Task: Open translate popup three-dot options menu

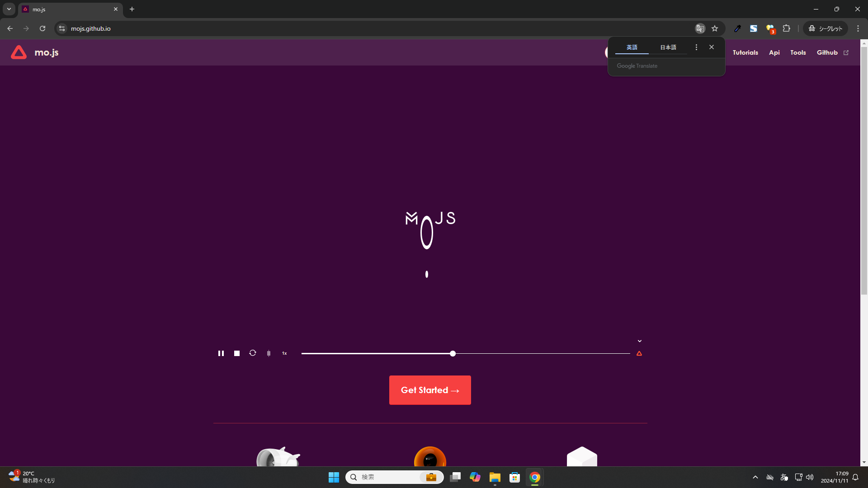Action: [x=696, y=47]
